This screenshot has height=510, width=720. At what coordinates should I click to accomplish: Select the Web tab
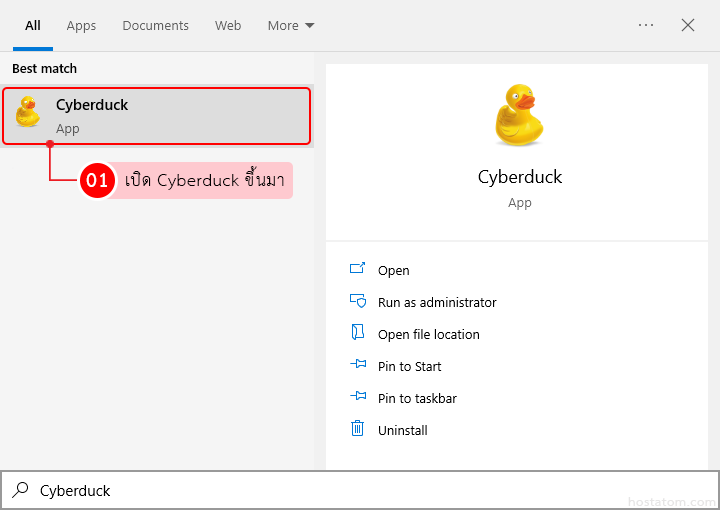click(228, 25)
